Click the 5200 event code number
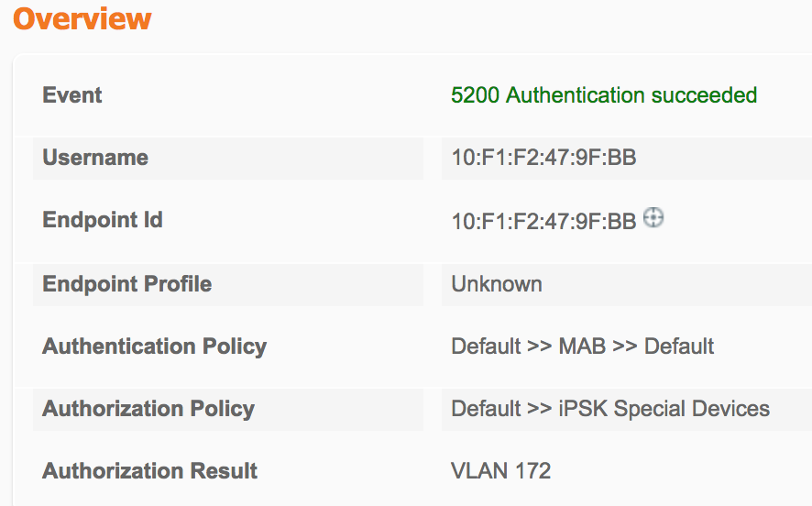This screenshot has width=812, height=506. (475, 95)
